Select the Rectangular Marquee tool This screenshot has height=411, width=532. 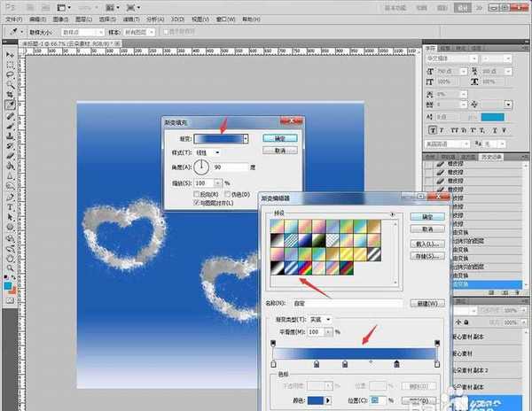[x=9, y=66]
